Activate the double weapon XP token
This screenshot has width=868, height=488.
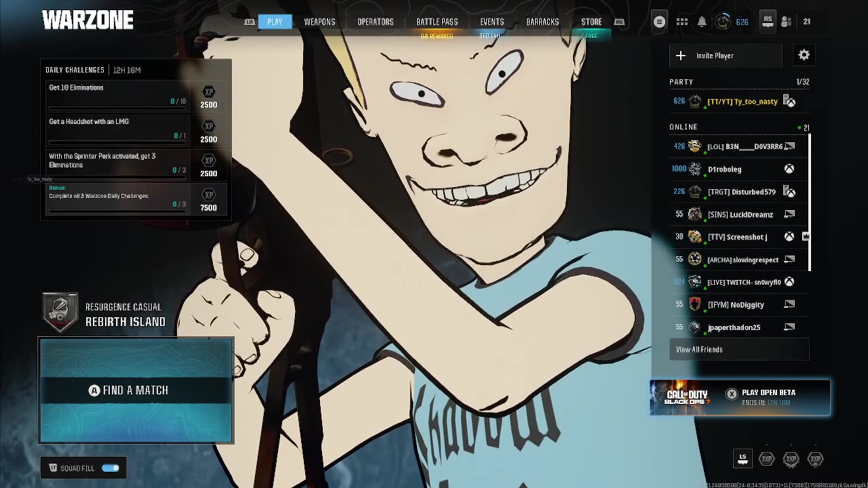point(791,459)
